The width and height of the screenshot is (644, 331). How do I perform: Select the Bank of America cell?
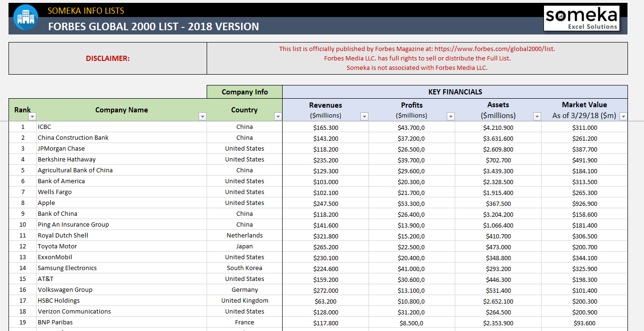(122, 181)
